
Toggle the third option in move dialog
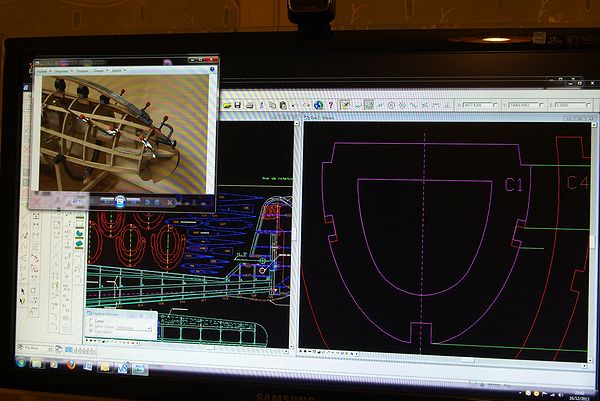(91, 332)
